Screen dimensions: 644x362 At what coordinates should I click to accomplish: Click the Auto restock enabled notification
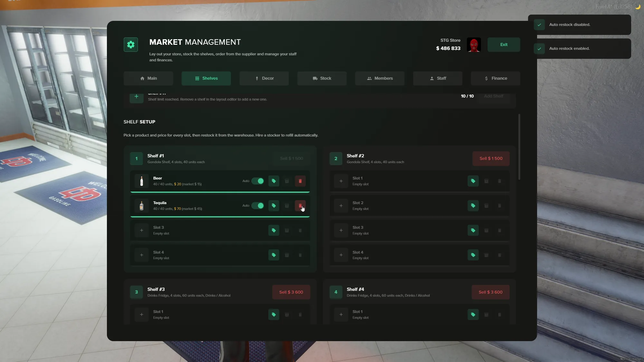[579, 49]
